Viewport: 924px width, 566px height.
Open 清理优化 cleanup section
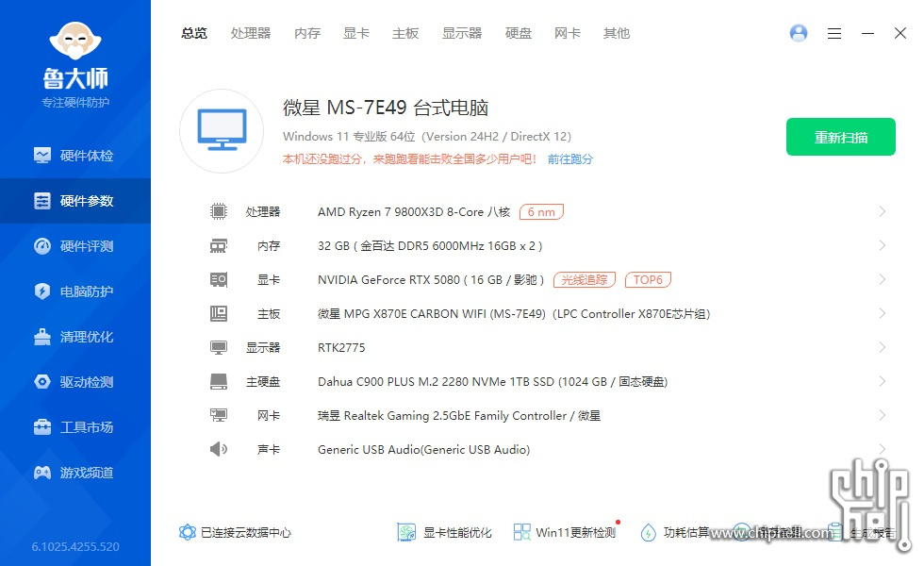[x=74, y=337]
